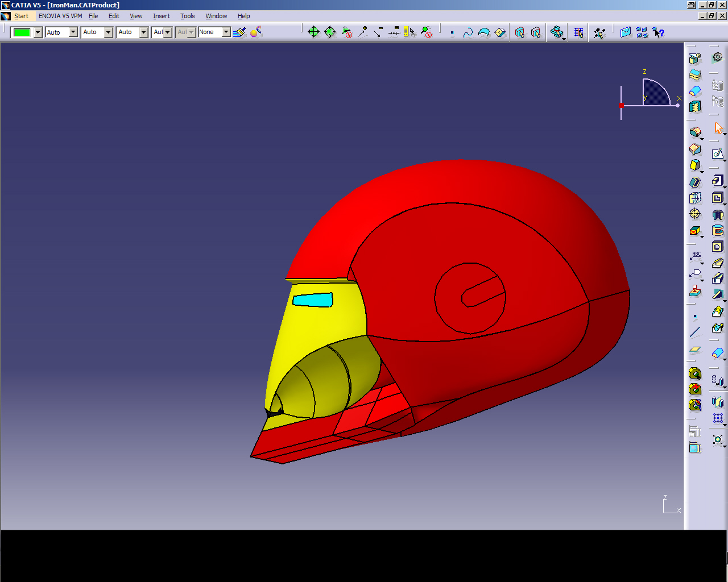The height and width of the screenshot is (582, 728).
Task: Expand the layer dropdown showing None
Action: coord(226,32)
